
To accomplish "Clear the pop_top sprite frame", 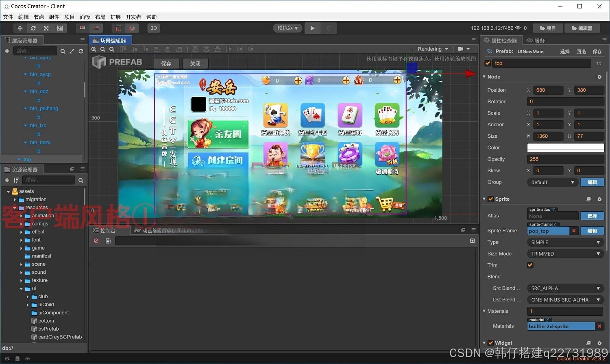I will [574, 231].
